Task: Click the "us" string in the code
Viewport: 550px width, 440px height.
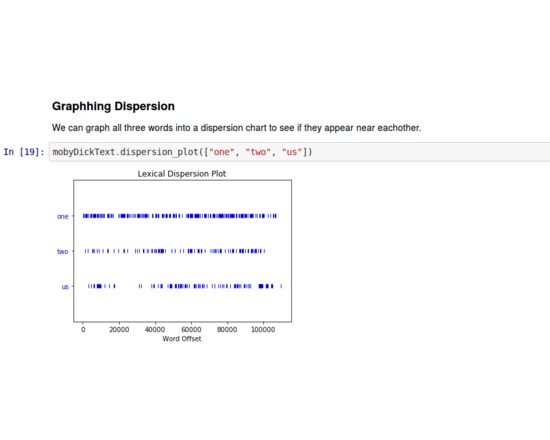Action: (292, 152)
